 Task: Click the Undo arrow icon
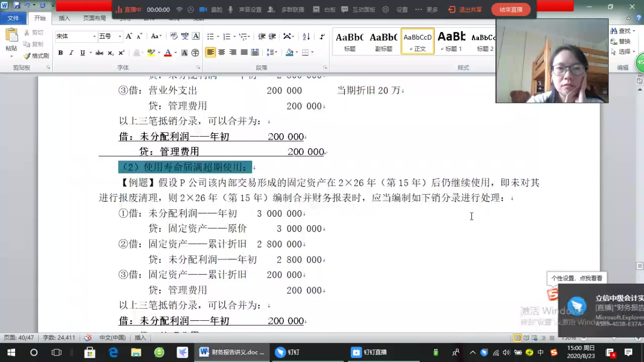click(27, 6)
